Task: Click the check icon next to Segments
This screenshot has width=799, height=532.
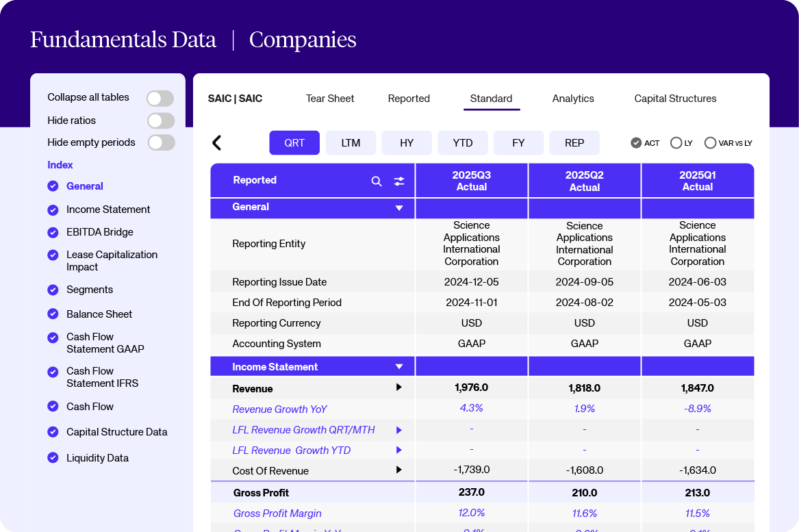Action: (53, 290)
